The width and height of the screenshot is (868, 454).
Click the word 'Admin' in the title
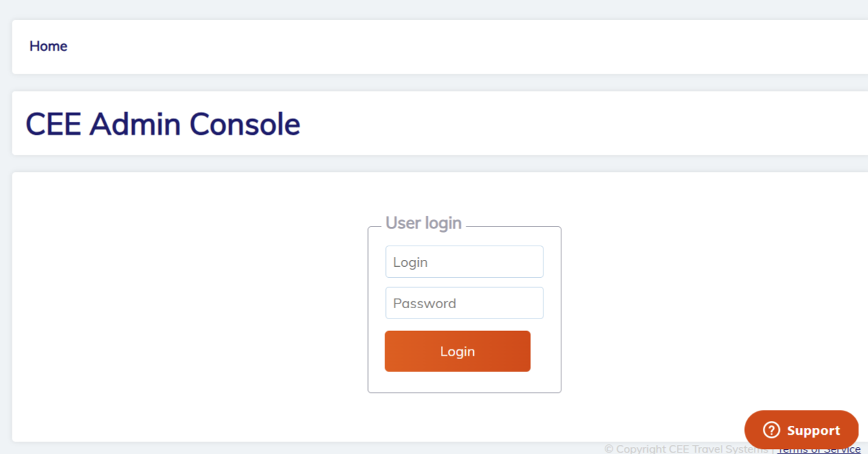[x=135, y=125]
